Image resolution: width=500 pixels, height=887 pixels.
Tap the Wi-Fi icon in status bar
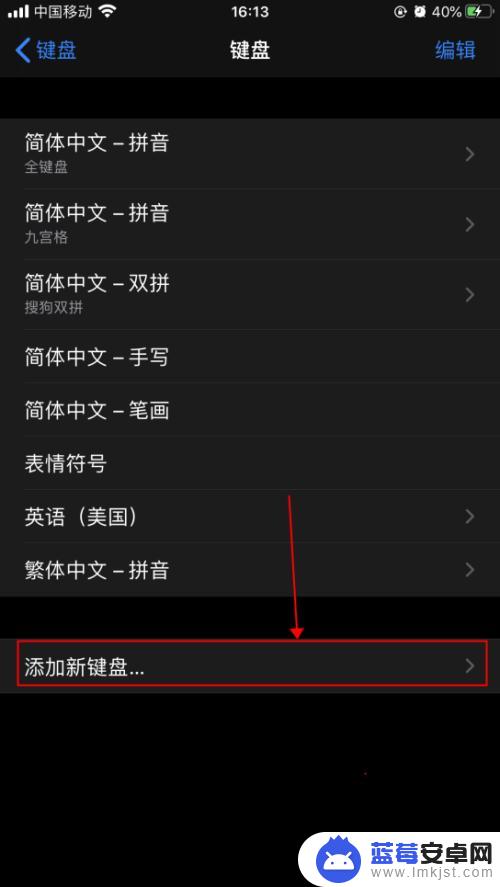[x=107, y=12]
